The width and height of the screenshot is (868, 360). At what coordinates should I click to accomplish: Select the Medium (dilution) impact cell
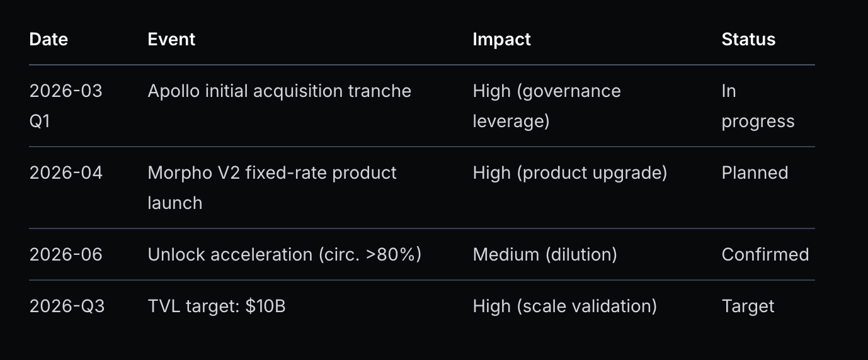[x=545, y=254]
